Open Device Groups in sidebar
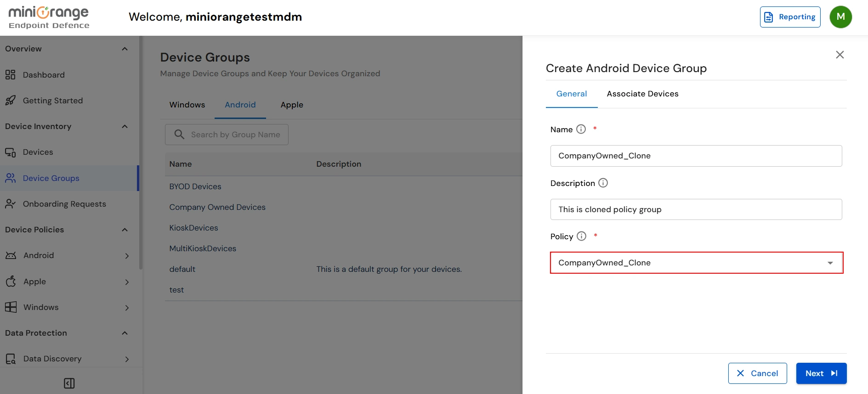Screen dimensions: 868x394 pos(68,178)
